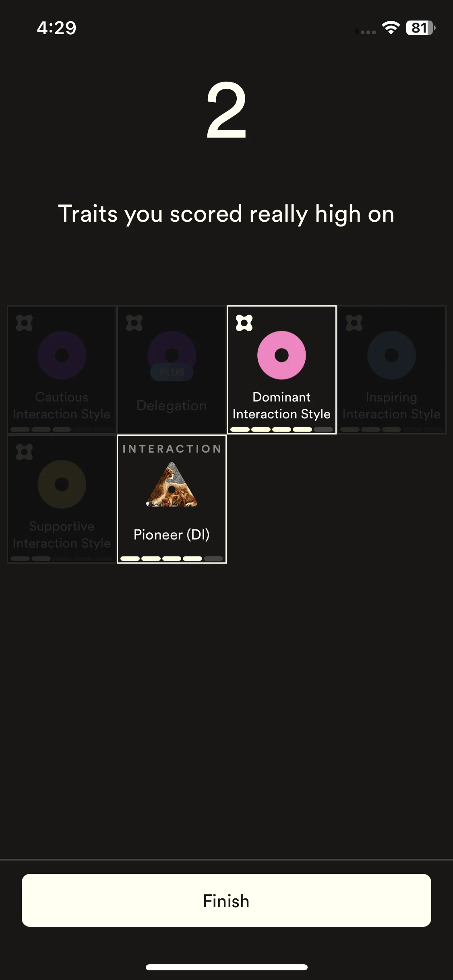Viewport: 453px width, 980px height.
Task: Tap the pink Dominant Interaction Style ring icon
Action: (281, 355)
